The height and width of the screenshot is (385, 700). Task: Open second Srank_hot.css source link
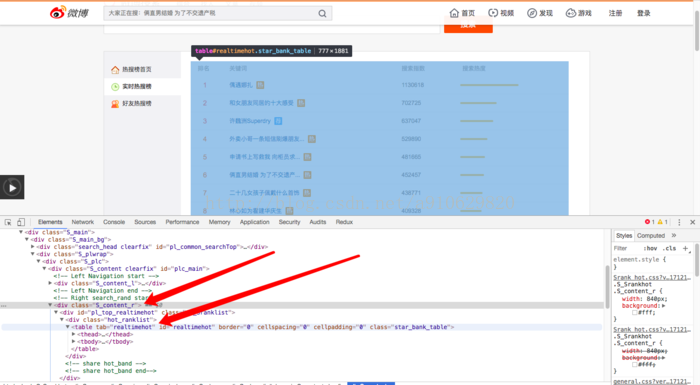(652, 330)
